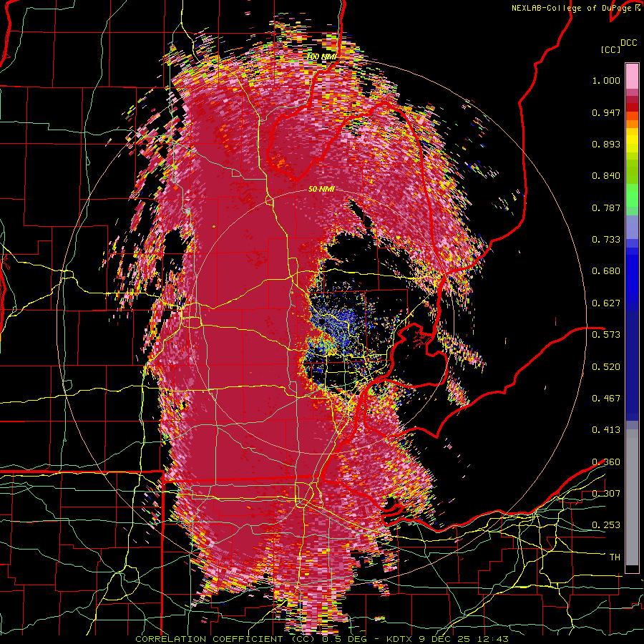644x644 pixels.
Task: Click the 0.360 color scale value
Action: [606, 462]
